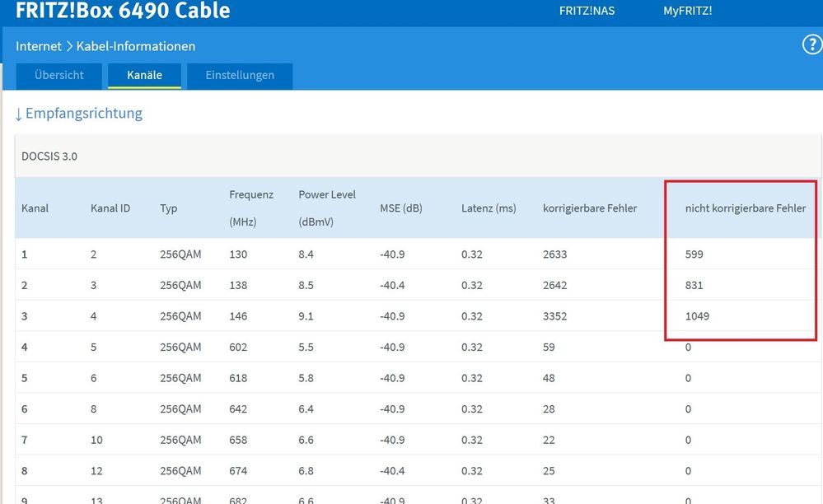Switch to the Übersicht tab
Screen dimensions: 823x504
click(59, 75)
